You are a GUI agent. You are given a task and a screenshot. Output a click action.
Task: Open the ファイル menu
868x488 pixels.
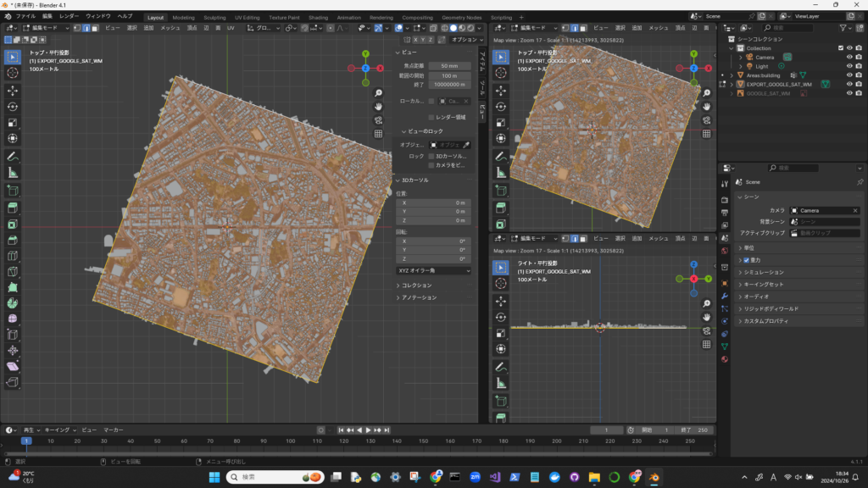pyautogui.click(x=25, y=16)
